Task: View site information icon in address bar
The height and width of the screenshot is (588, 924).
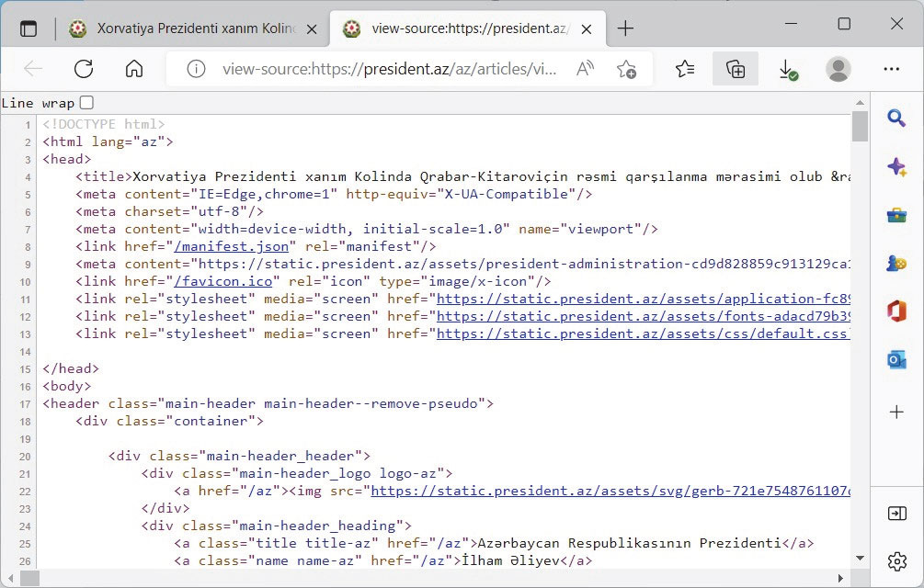Action: [x=196, y=69]
